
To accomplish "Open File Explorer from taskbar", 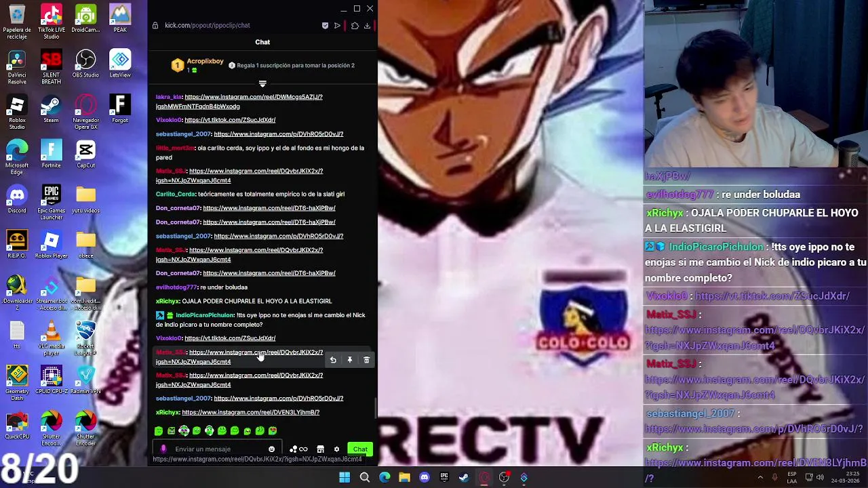I will pos(404,477).
